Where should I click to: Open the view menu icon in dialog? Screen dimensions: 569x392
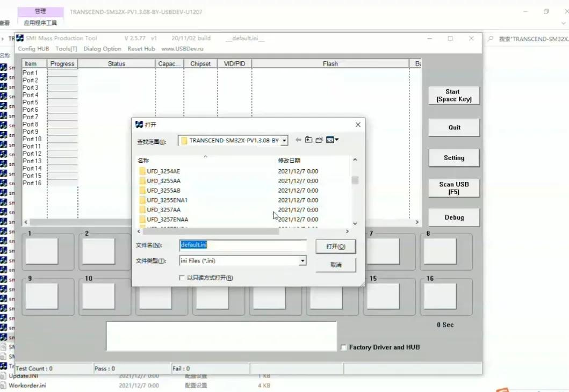(332, 140)
